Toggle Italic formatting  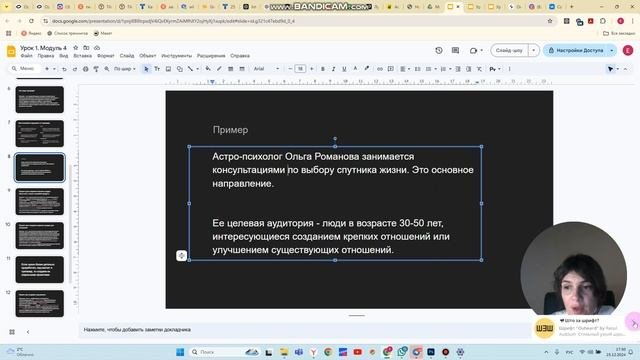coord(333,69)
